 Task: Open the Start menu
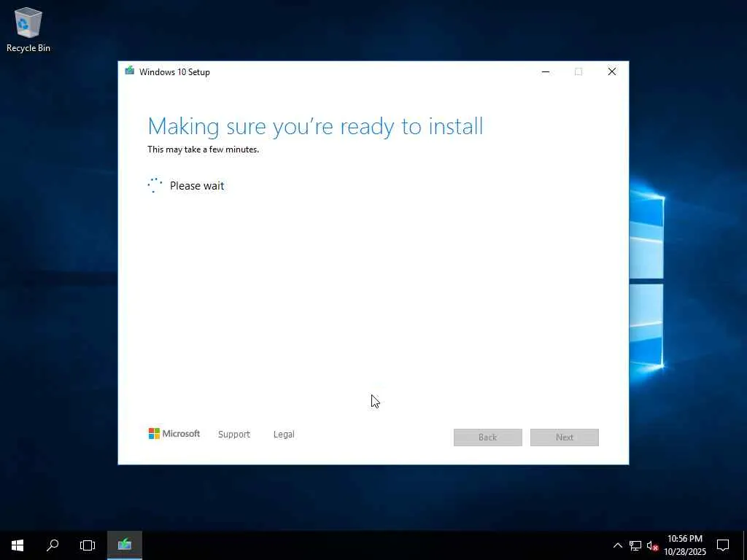click(18, 545)
